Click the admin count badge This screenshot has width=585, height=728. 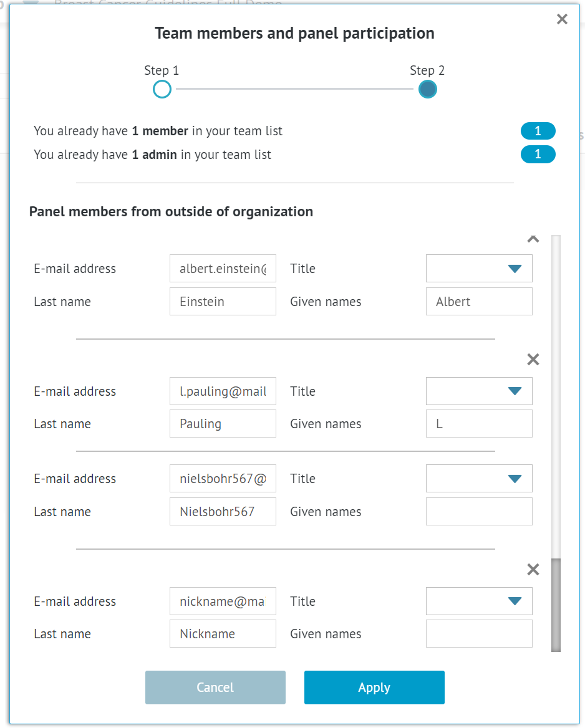(538, 155)
